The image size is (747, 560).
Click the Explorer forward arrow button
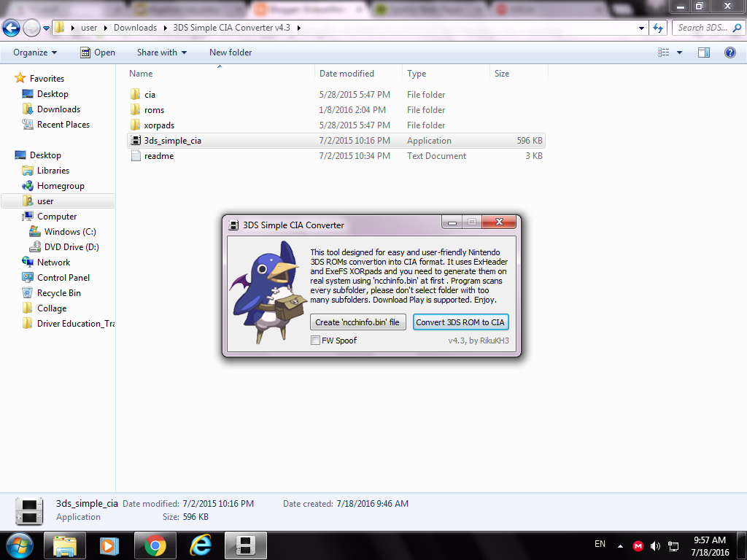point(31,28)
